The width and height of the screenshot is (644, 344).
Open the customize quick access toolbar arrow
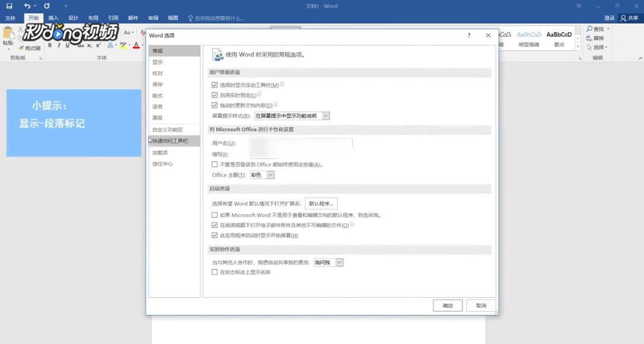coord(66,6)
